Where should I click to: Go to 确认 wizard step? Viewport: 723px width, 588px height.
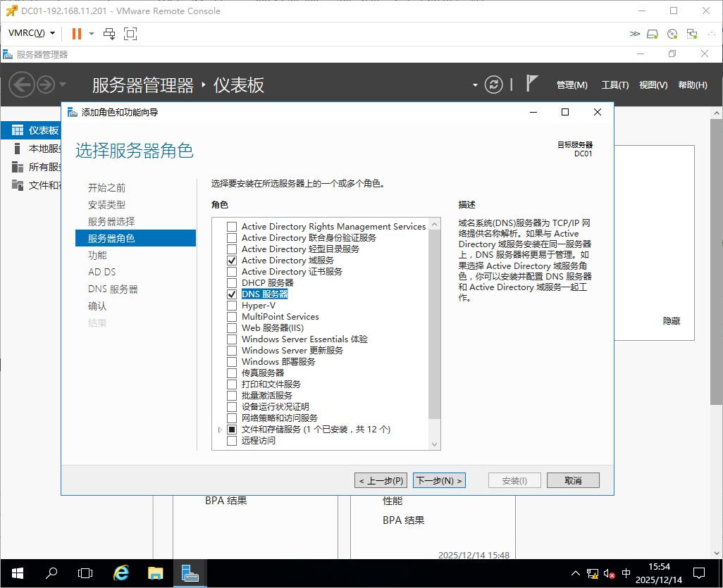(x=97, y=306)
